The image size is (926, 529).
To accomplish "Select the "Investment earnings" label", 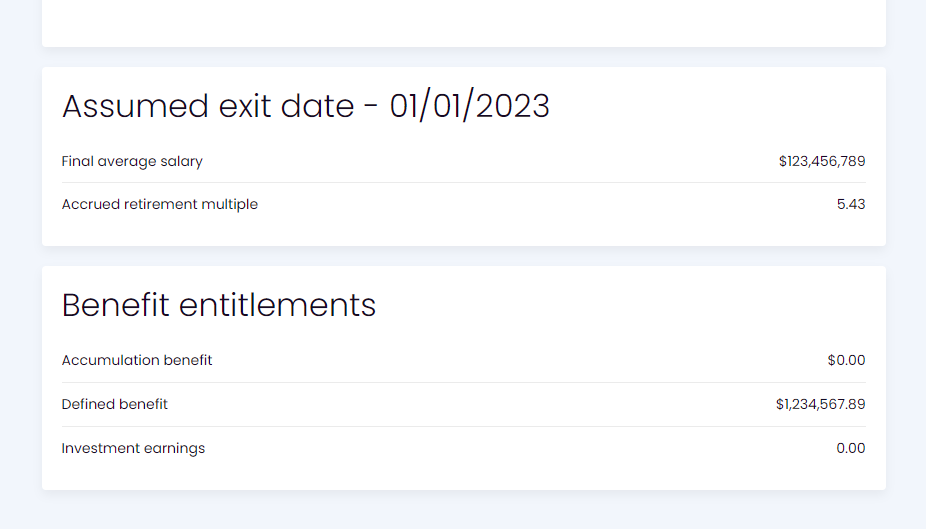I will coord(133,448).
